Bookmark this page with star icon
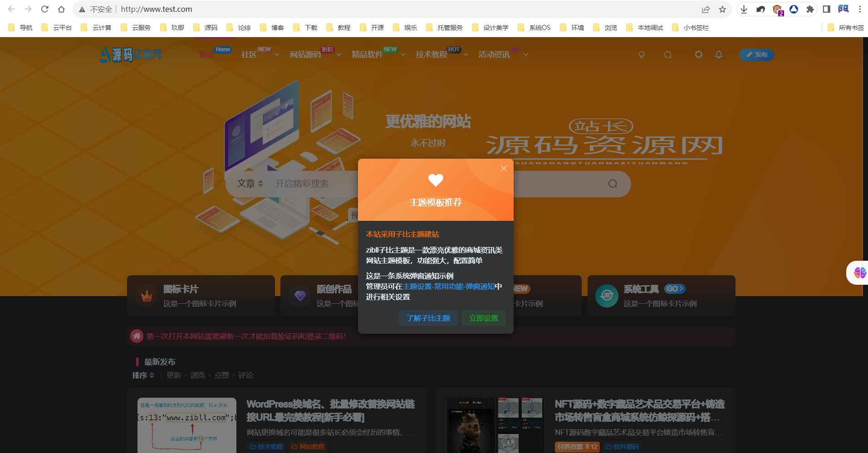 pos(722,9)
